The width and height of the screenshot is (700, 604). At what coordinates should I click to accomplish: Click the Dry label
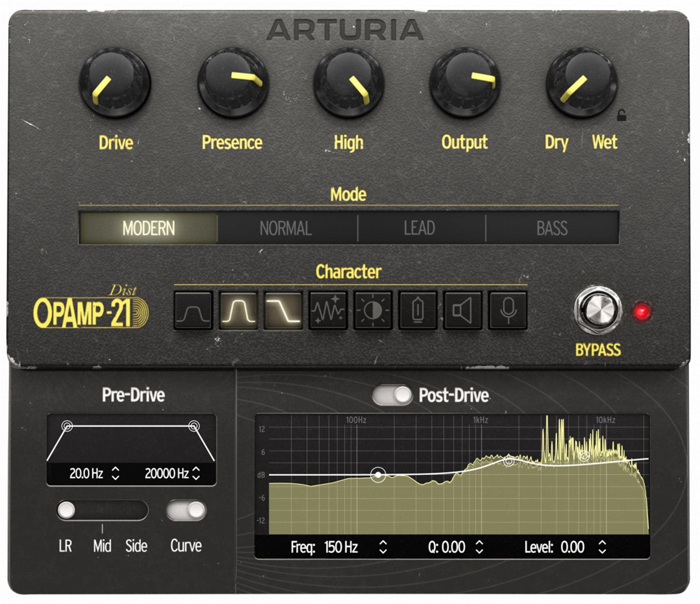pyautogui.click(x=556, y=143)
